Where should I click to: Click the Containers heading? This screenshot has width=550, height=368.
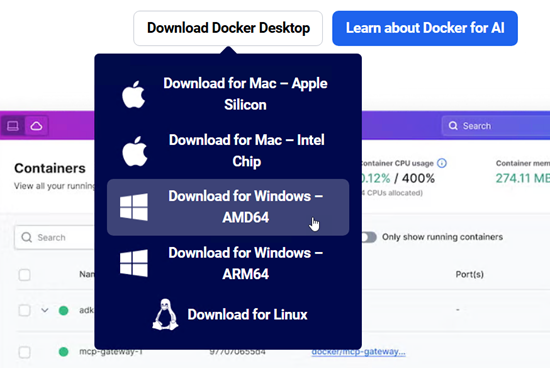pyautogui.click(x=50, y=168)
